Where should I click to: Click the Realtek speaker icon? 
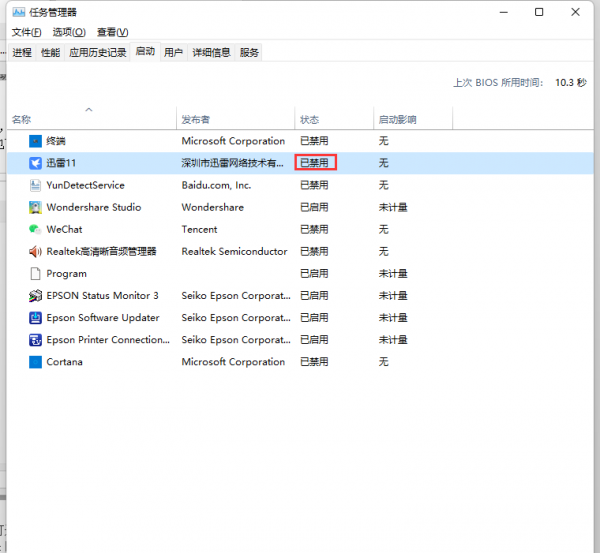(x=35, y=252)
